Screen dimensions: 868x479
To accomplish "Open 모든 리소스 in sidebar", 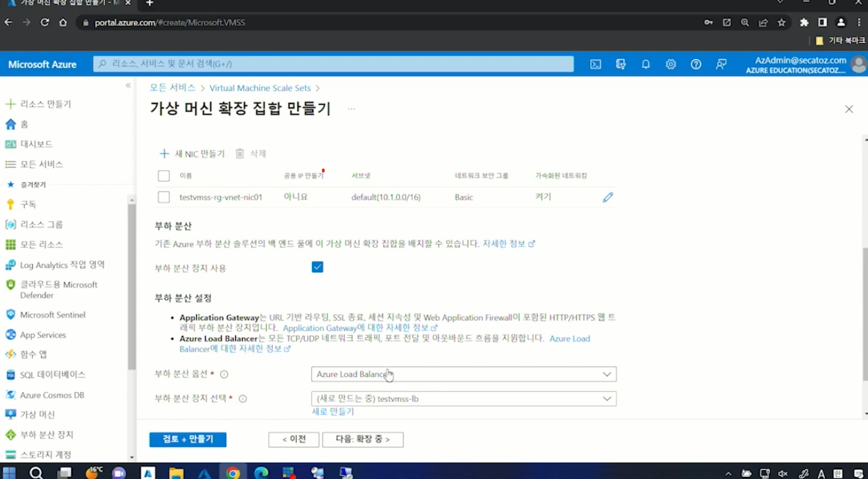I will click(34, 245).
